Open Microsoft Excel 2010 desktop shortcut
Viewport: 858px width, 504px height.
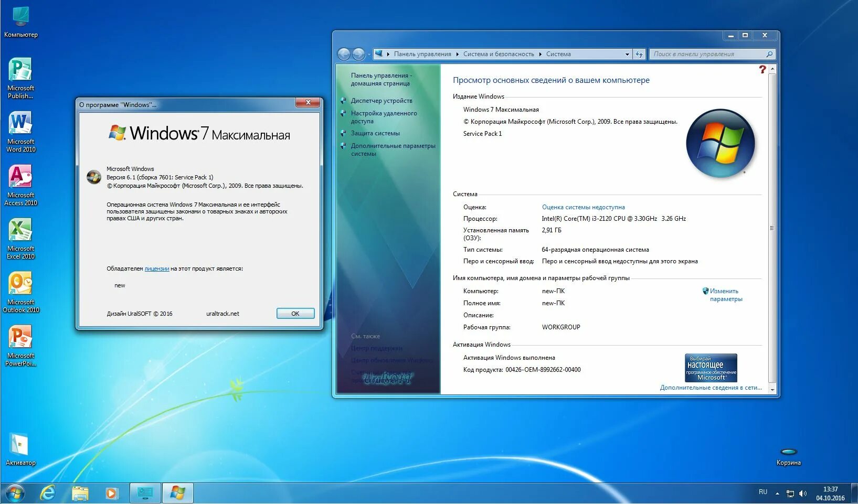[x=20, y=239]
